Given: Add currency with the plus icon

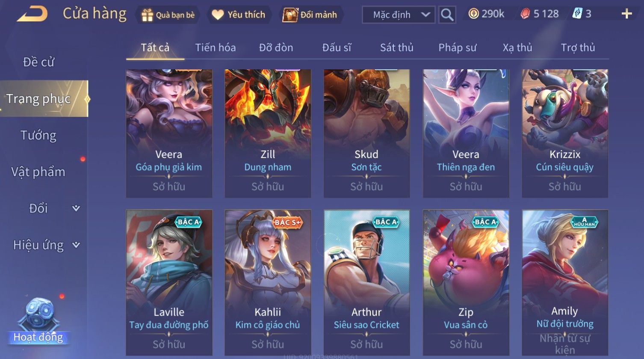Looking at the screenshot, I should pos(626,14).
